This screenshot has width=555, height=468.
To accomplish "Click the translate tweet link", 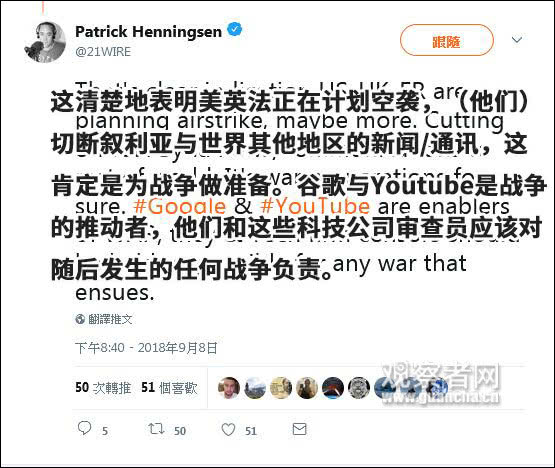I will [x=110, y=319].
